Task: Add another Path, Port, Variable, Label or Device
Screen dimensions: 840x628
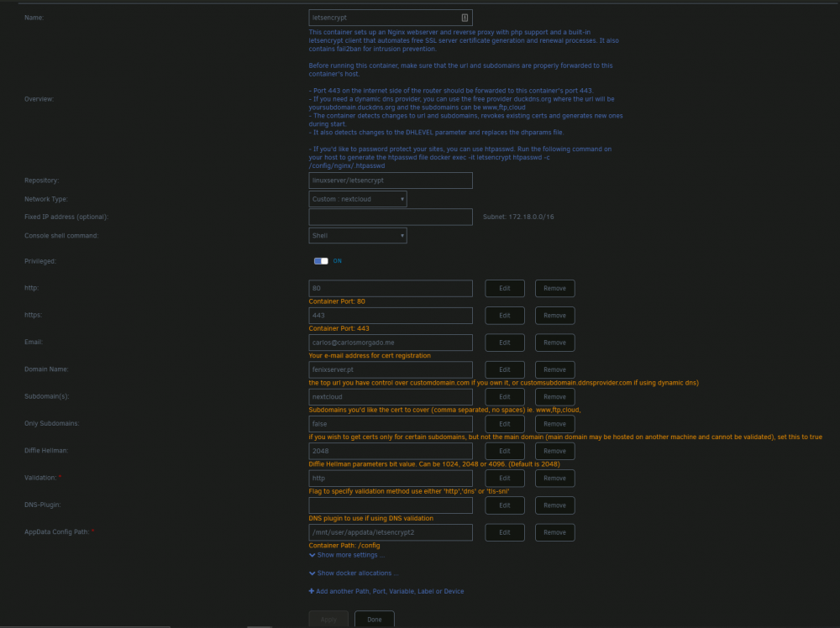Action: (386, 592)
